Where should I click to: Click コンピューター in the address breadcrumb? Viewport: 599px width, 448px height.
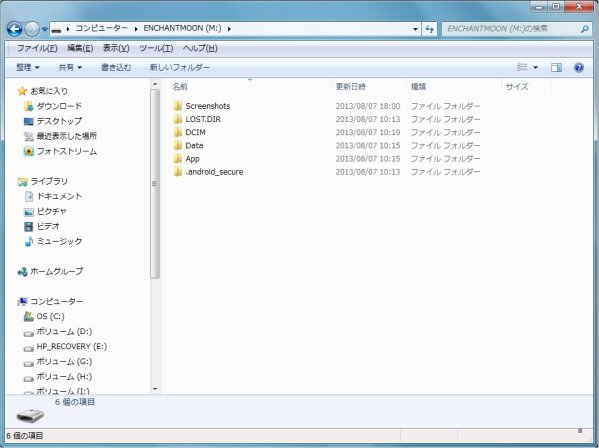point(102,28)
